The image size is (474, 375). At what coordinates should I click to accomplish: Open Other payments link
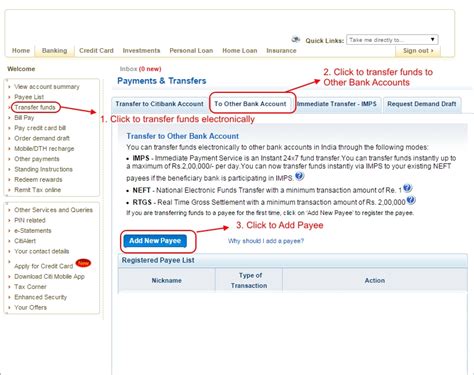point(37,159)
